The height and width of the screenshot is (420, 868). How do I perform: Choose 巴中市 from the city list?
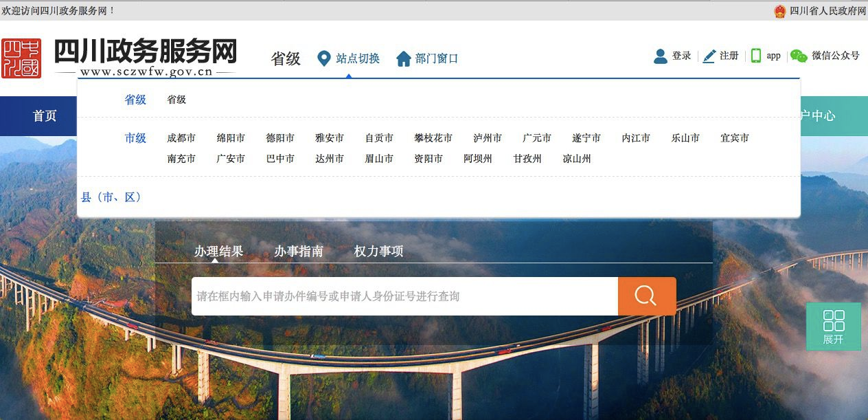tap(280, 159)
